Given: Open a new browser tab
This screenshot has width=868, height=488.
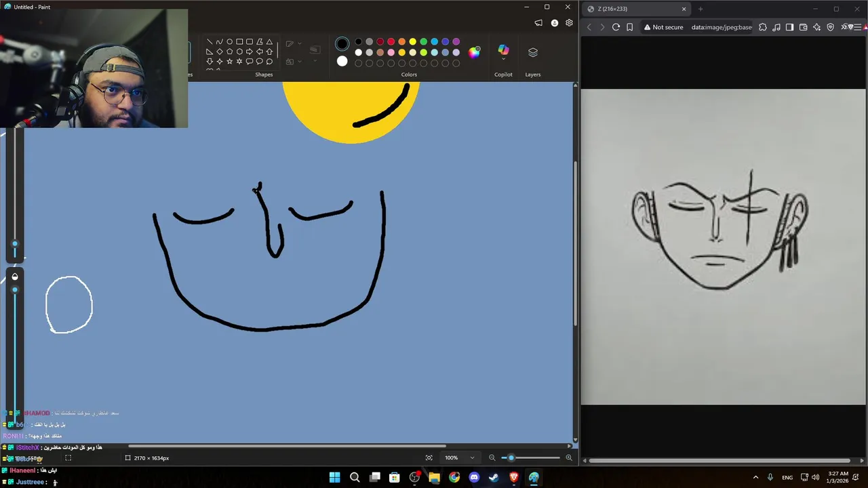Looking at the screenshot, I should (701, 9).
